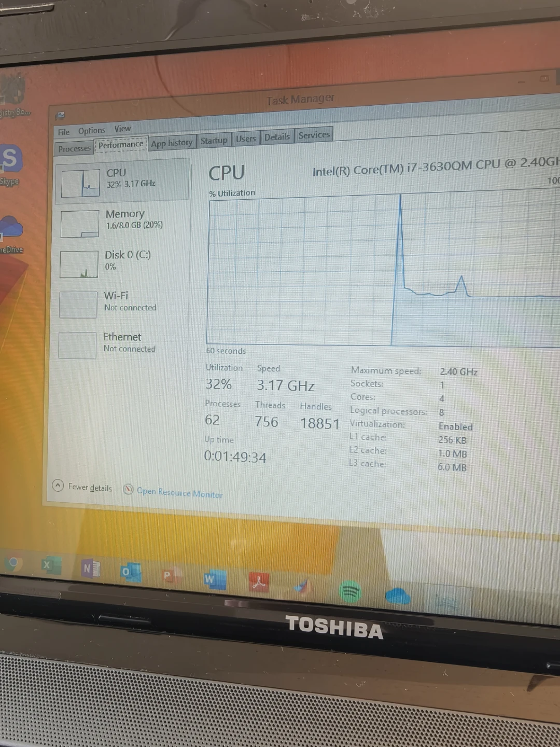Click the Resource Monitor gauge icon
Image resolution: width=560 pixels, height=747 pixels.
(129, 489)
